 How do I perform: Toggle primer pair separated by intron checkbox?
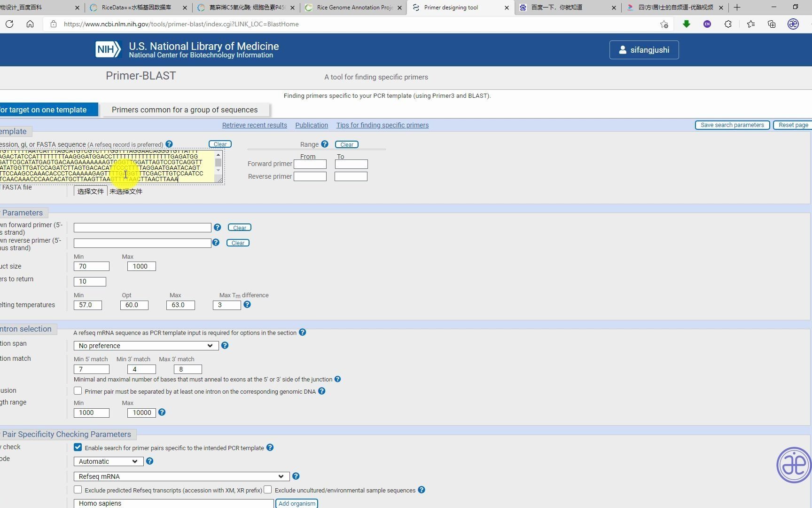click(78, 391)
